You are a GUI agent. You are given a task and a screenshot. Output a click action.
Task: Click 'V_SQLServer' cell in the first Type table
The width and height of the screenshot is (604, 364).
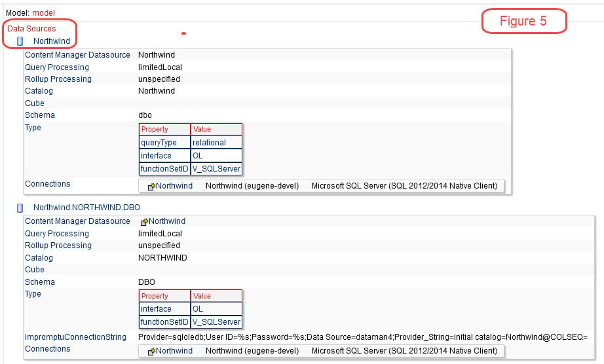[216, 168]
